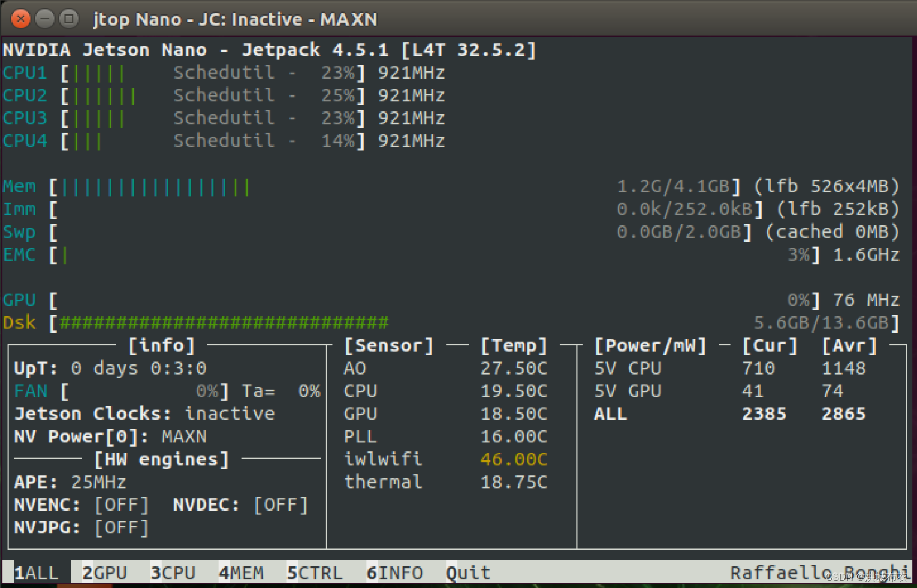917x588 pixels.
Task: Click the NVIDIA Jetson Nano header line
Action: point(269,50)
